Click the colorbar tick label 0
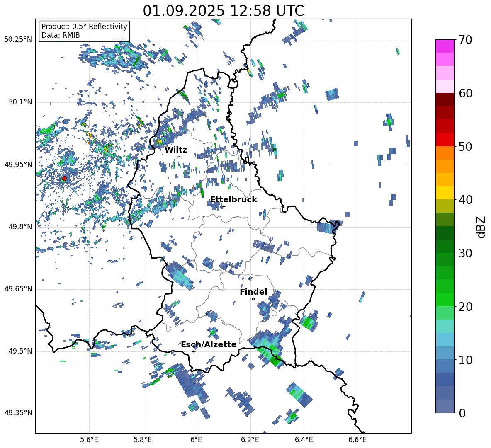Viewport: 491px width, 448px height. pos(462,413)
